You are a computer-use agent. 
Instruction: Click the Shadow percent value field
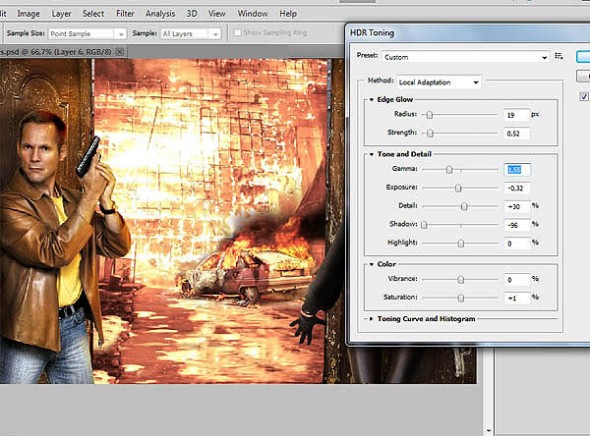(x=517, y=225)
